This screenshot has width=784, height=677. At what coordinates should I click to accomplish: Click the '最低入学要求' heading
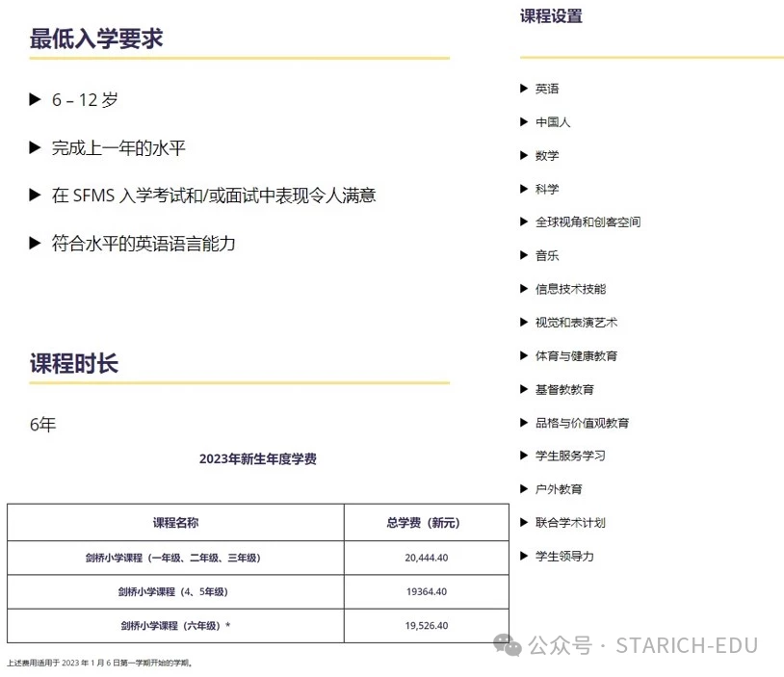point(96,39)
